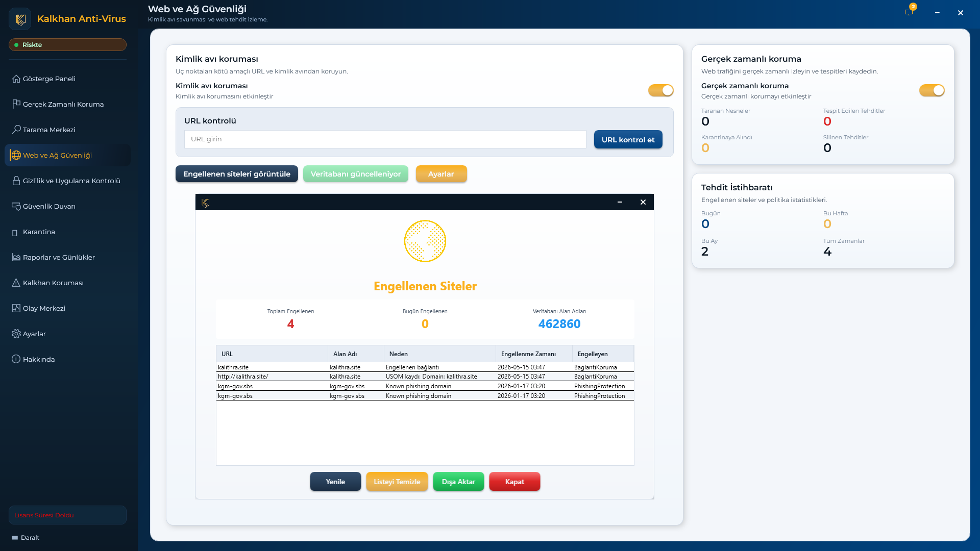This screenshot has width=980, height=551.
Task: Click the dotted globe icon in dialog
Action: coord(425,241)
